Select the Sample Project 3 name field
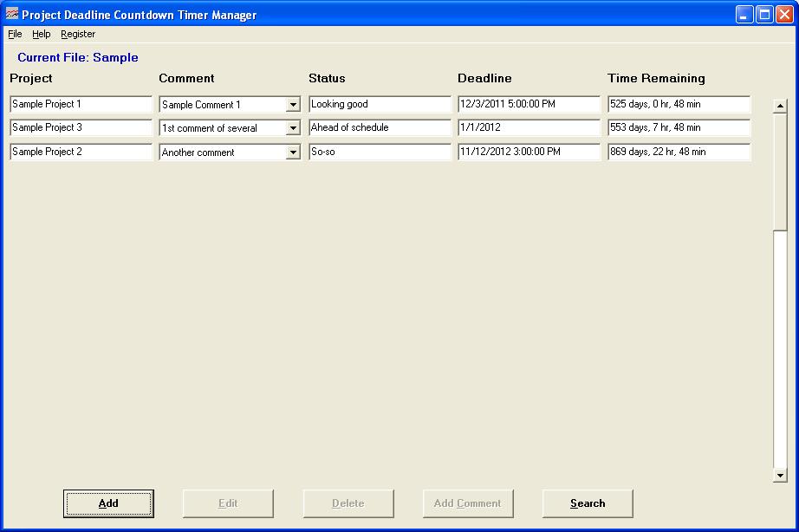799x532 pixels. tap(81, 127)
